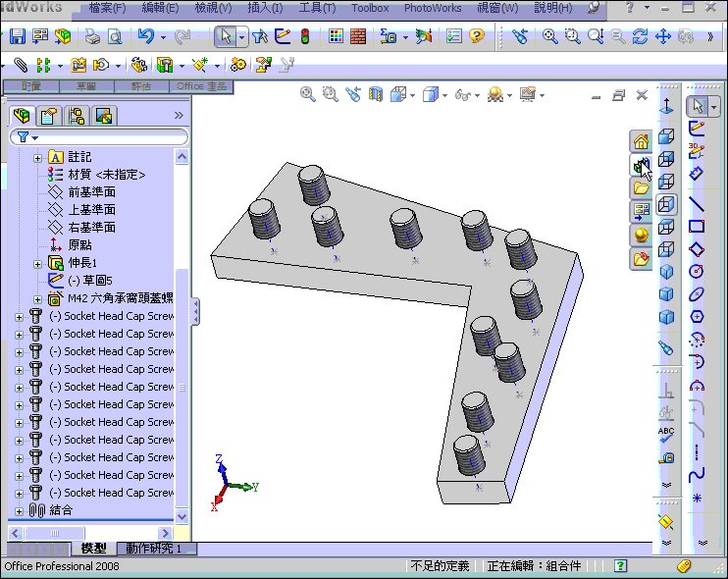
Task: Click the Rebuild traffic light icon
Action: (305, 36)
